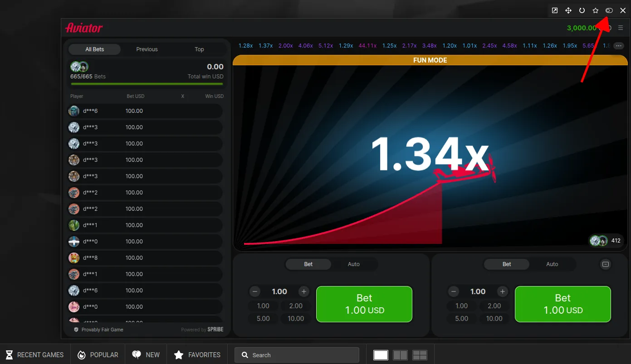Screen dimensions: 631x364
Task: Toggle the switch in top toolbar
Action: click(x=609, y=10)
